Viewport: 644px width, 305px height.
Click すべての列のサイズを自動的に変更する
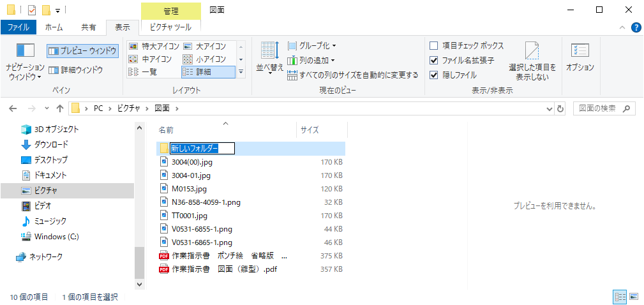coord(353,75)
